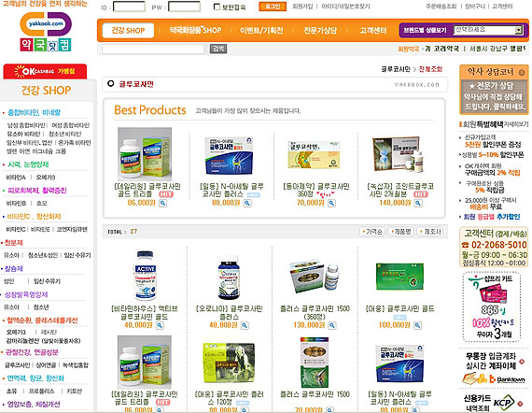
Task: Switch to the 건강 SHOP tab
Action: (128, 31)
